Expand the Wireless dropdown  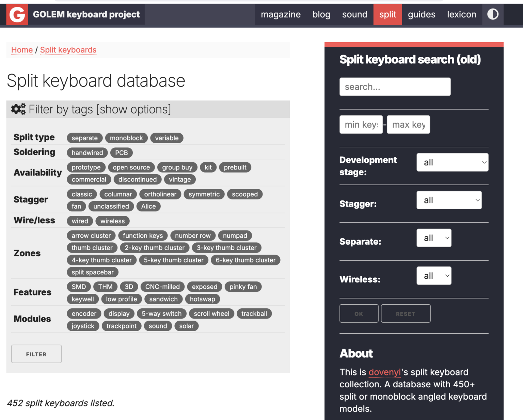click(x=434, y=276)
